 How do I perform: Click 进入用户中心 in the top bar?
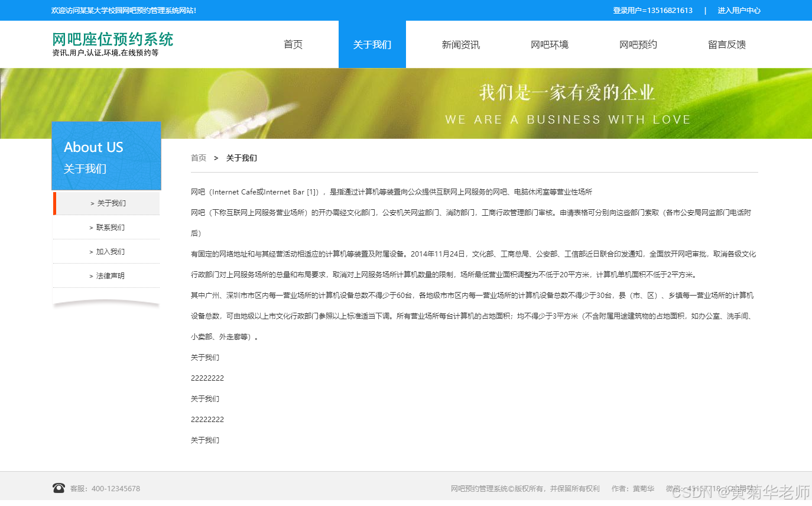point(739,10)
